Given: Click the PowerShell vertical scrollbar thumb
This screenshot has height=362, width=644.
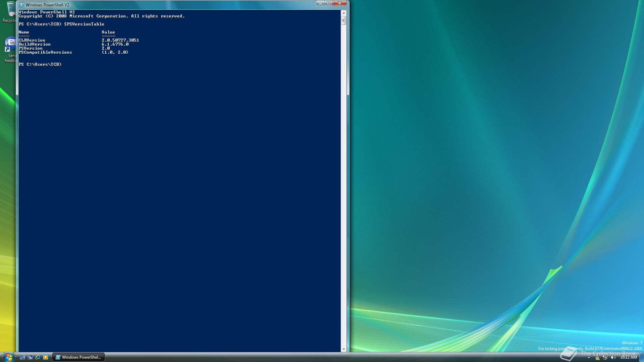Looking at the screenshot, I should pyautogui.click(x=343, y=20).
